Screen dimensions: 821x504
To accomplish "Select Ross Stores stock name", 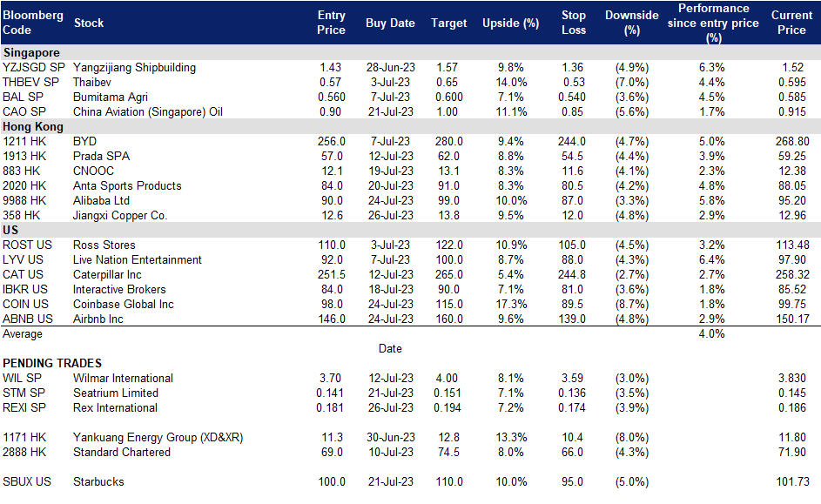I will click(x=104, y=245).
